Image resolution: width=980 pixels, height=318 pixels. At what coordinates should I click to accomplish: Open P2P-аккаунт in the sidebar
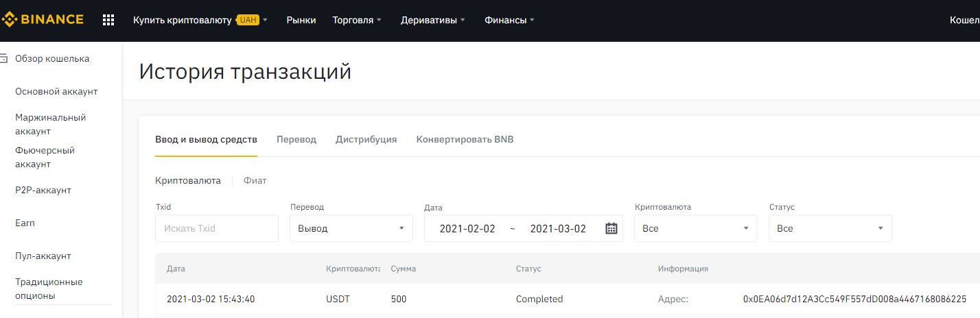pos(43,191)
